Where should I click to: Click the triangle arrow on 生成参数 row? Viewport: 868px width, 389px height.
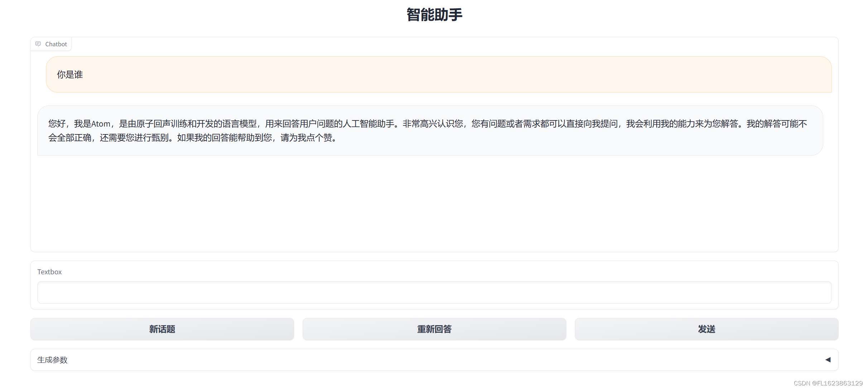click(x=828, y=360)
